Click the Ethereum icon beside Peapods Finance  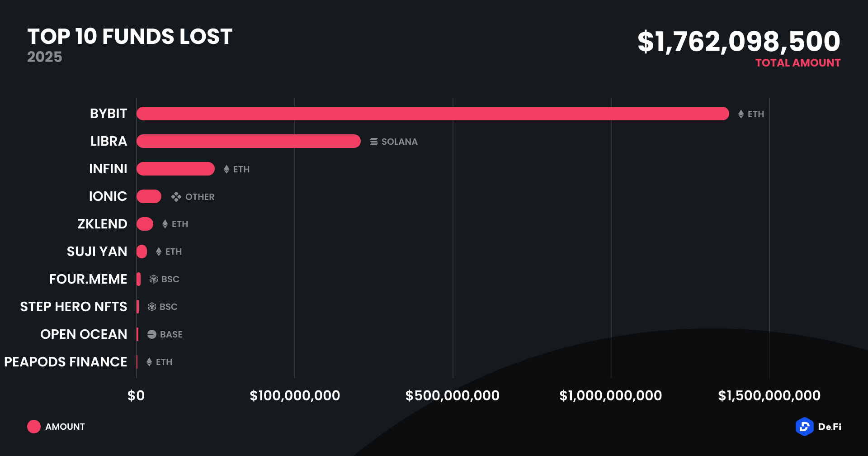149,362
